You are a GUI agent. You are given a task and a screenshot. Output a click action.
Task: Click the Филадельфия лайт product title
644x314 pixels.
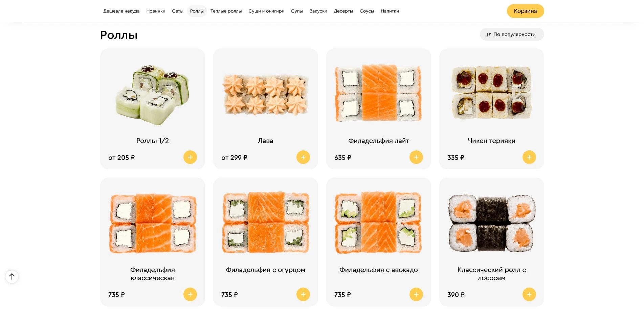pos(379,141)
